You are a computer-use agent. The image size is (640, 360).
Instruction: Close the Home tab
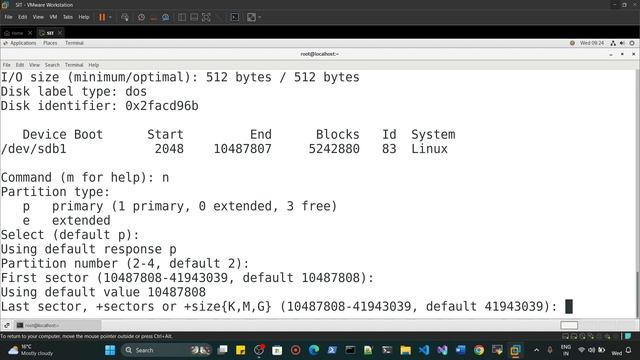click(30, 33)
